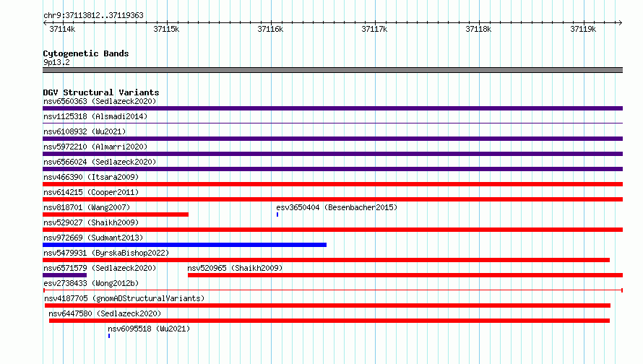This screenshot has width=643, height=364.
Task: Click the nsv520965 (Shaikh2009) label
Action: click(x=235, y=268)
